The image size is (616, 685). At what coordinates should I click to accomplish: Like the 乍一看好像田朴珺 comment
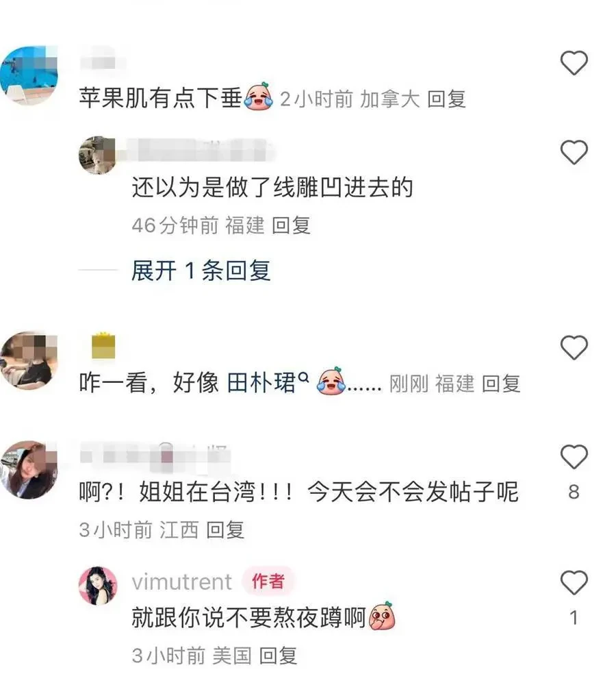tap(574, 347)
